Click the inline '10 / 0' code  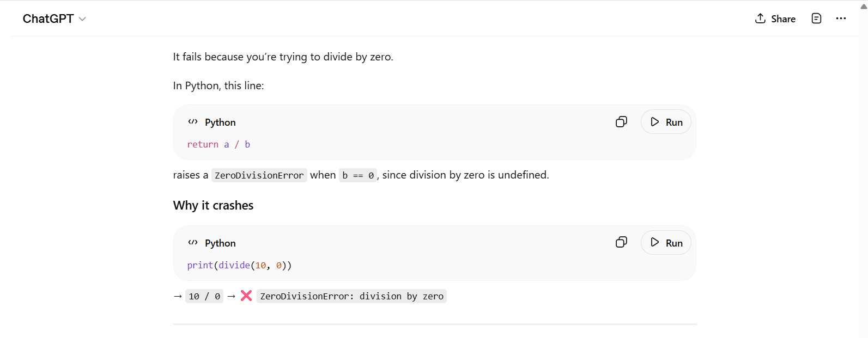point(204,296)
